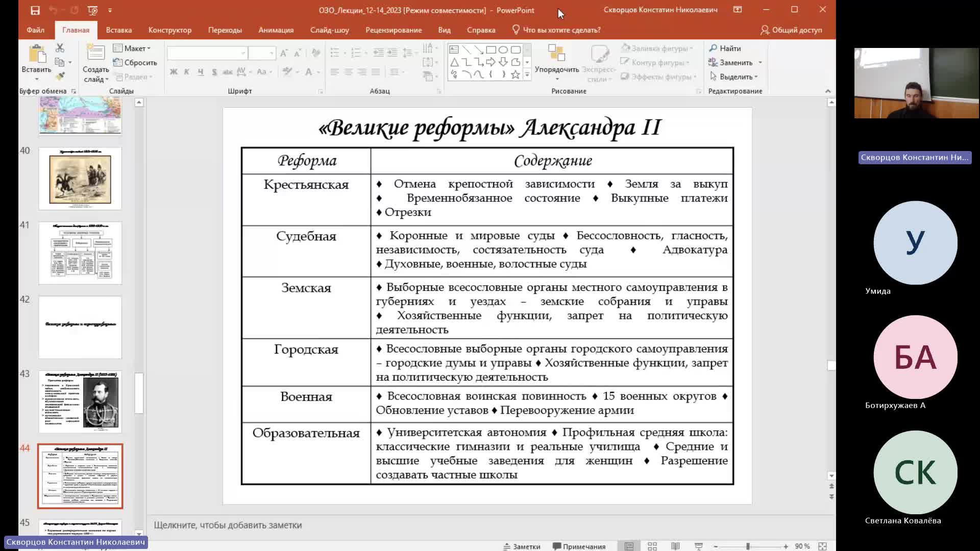Expand the Replace (Заменить) dropdown arrow

(760, 62)
